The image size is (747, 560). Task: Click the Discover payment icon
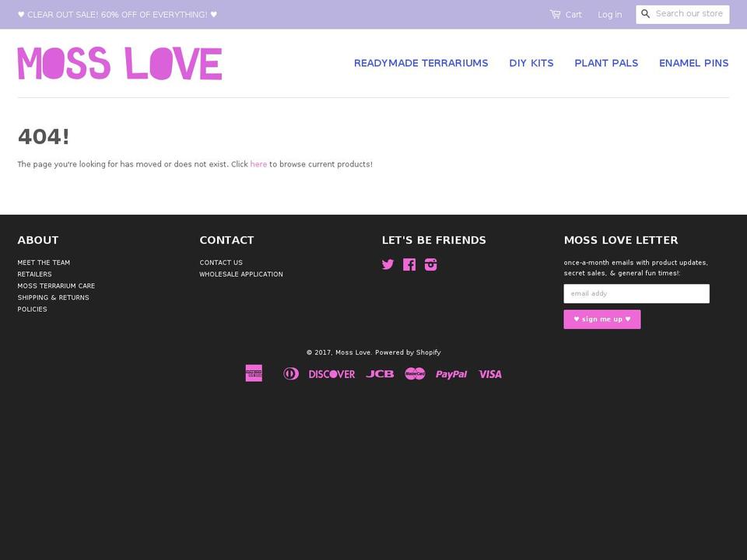point(331,374)
